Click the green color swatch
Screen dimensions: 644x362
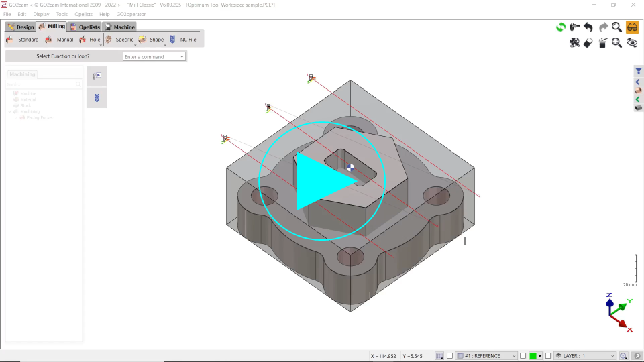533,356
